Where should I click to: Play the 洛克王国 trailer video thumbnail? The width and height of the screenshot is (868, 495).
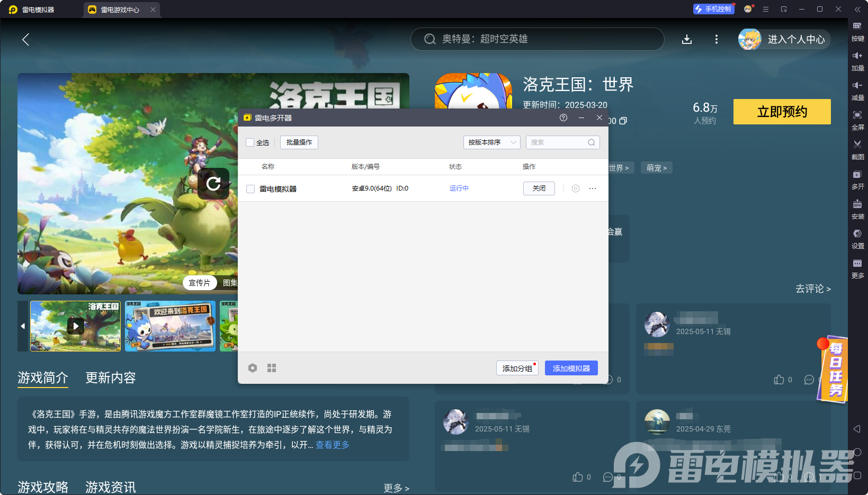75,326
